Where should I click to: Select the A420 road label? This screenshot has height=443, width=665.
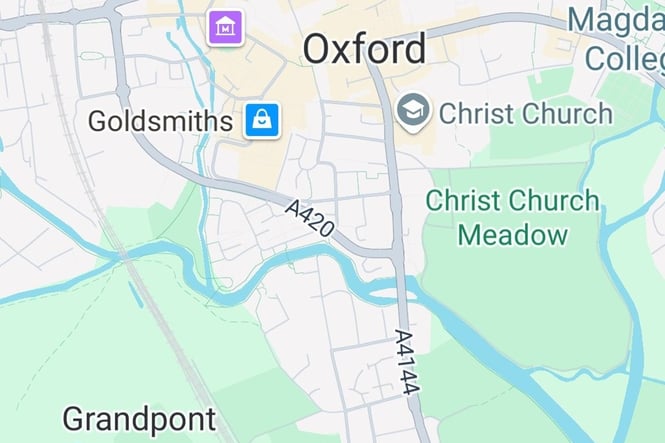coord(310,219)
